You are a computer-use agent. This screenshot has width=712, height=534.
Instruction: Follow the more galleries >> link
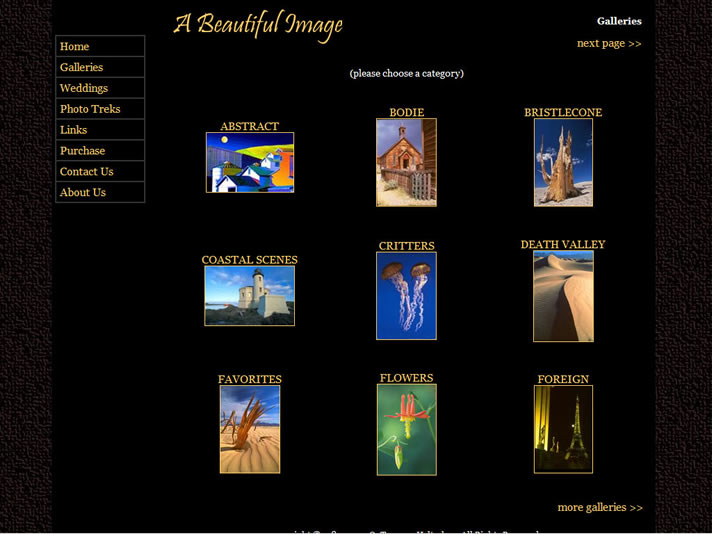600,508
